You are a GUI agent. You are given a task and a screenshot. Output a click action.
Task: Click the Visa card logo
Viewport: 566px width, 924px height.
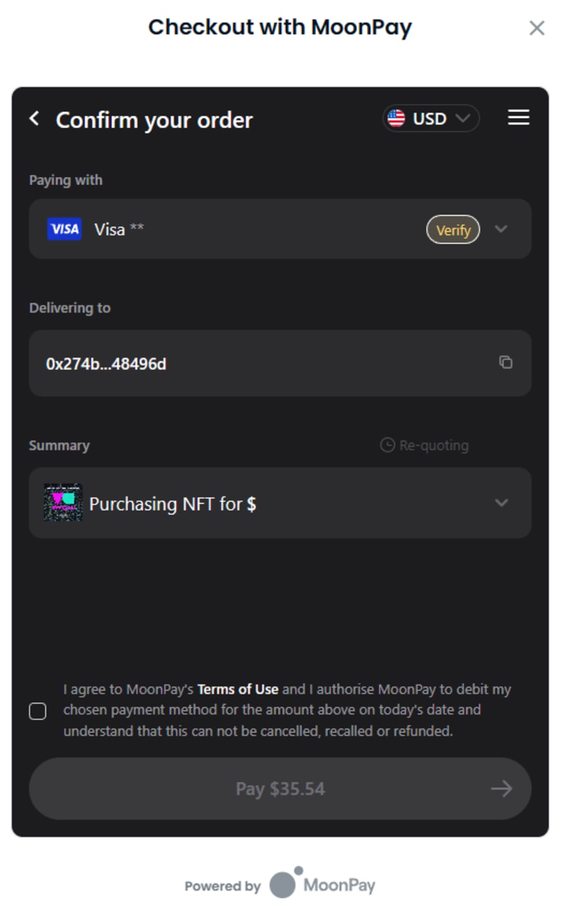[x=64, y=229]
